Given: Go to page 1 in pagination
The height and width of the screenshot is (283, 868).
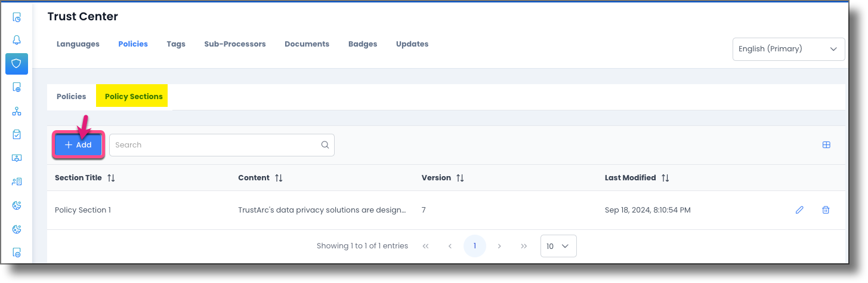Looking at the screenshot, I should click(475, 246).
